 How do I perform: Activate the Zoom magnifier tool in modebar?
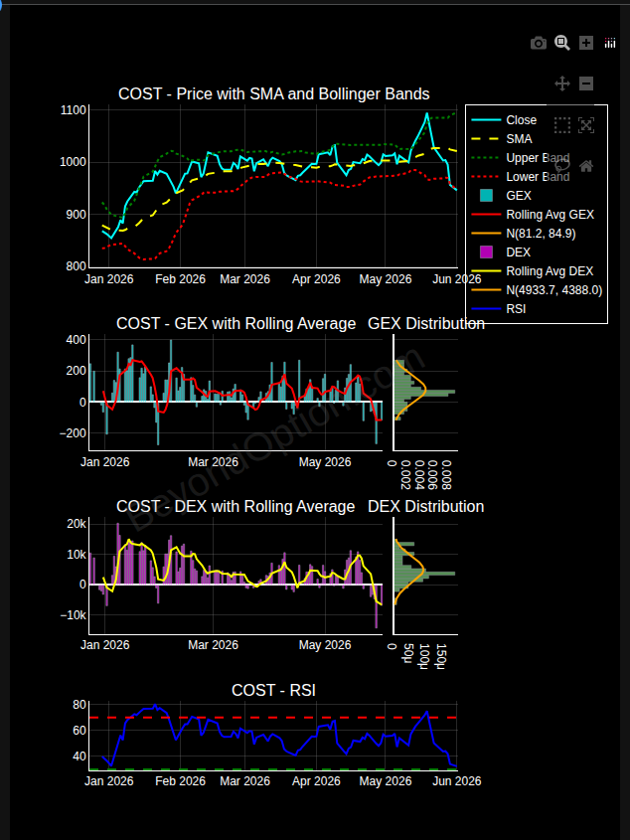562,43
